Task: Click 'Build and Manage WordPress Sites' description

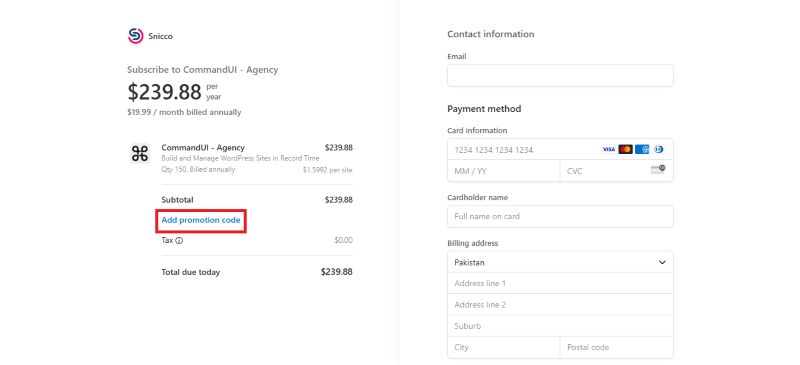Action: [x=240, y=159]
